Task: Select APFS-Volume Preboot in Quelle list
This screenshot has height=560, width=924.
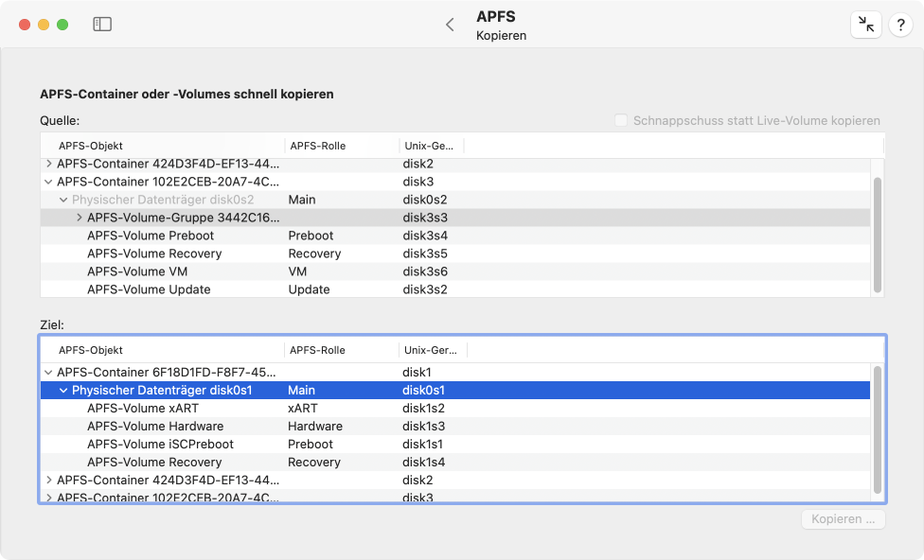Action: [455, 236]
